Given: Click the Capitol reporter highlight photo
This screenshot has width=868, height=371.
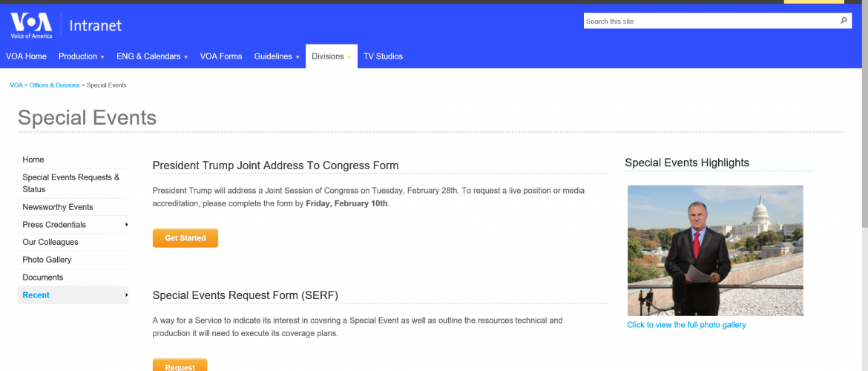Looking at the screenshot, I should tap(715, 250).
